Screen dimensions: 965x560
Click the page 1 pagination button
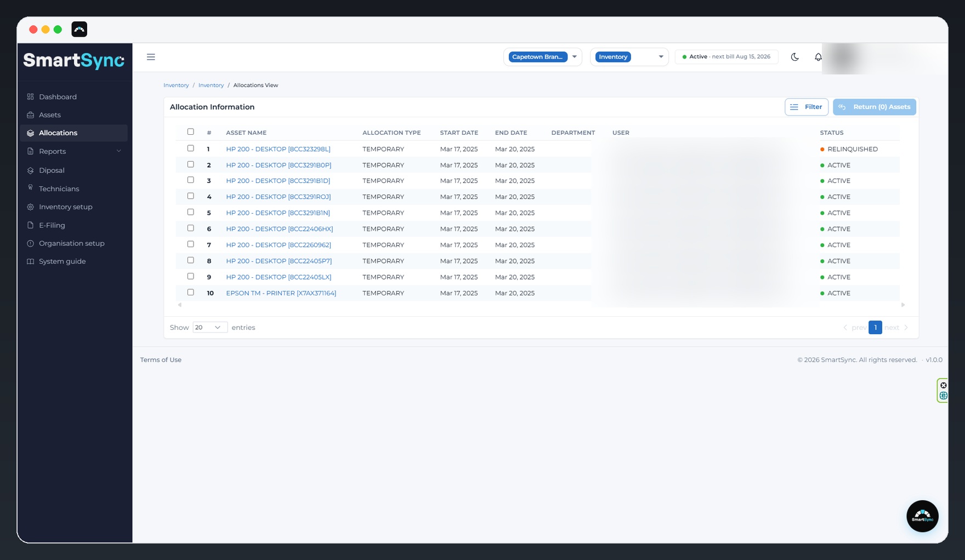pos(875,327)
